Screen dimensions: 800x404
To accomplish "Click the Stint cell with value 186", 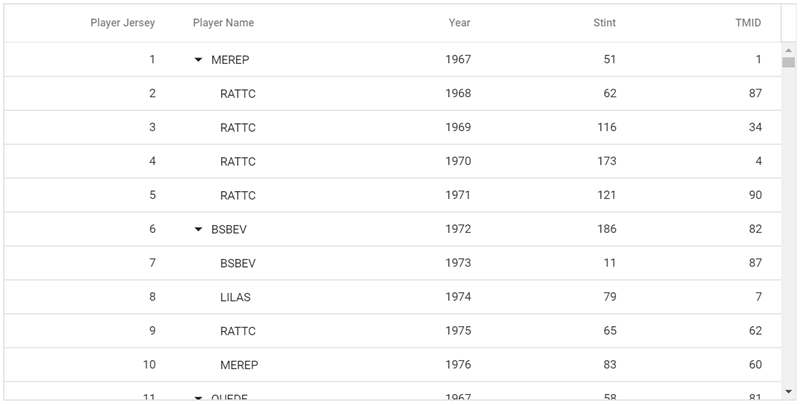I will tap(603, 229).
